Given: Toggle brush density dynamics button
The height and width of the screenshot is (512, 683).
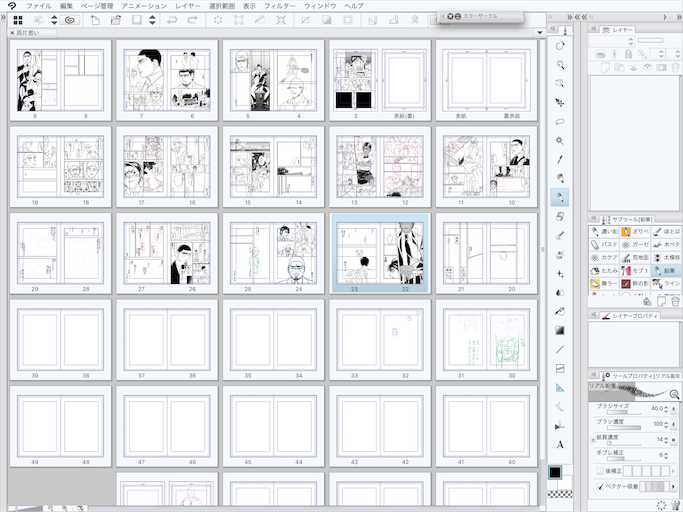Looking at the screenshot, I should (674, 424).
